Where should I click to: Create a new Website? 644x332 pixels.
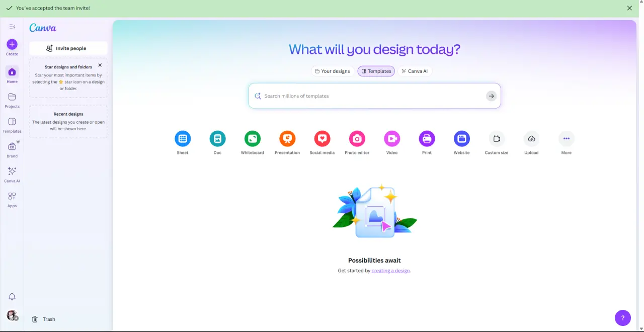[x=462, y=142]
